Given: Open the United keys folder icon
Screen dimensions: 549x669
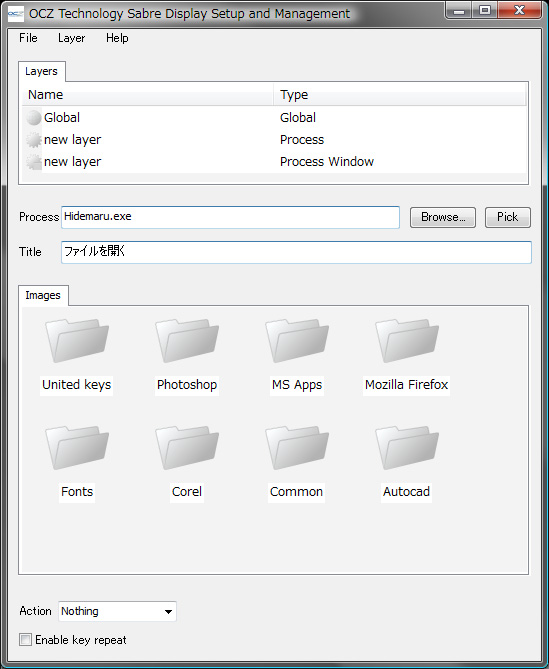Looking at the screenshot, I should (x=77, y=340).
